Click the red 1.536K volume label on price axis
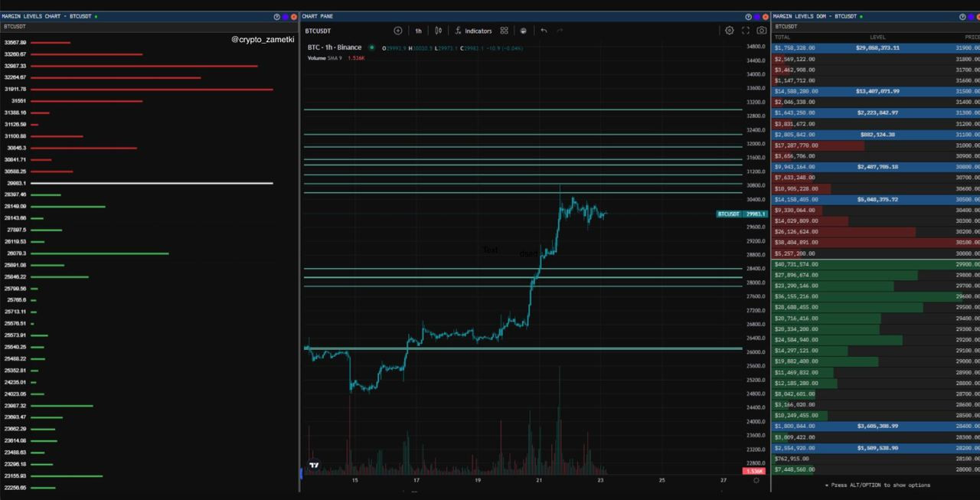Screen dimensions: 980x500 pyautogui.click(x=754, y=471)
